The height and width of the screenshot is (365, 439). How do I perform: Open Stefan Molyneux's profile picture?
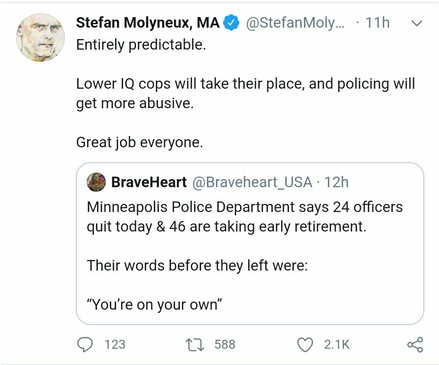pos(40,37)
